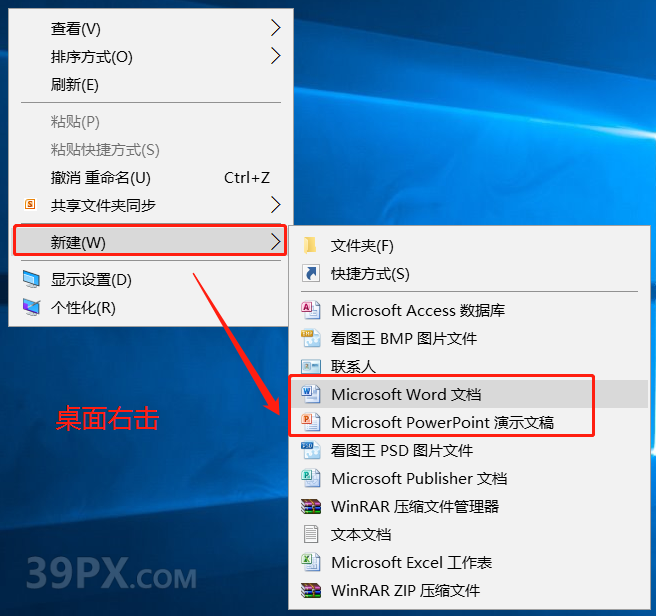The image size is (656, 616).
Task: Click the Microsoft Publisher document icon
Action: [311, 478]
